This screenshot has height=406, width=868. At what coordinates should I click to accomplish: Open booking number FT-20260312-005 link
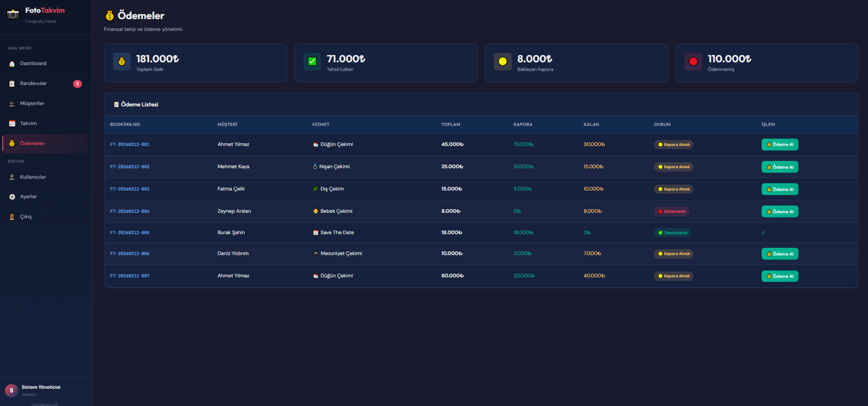(130, 233)
